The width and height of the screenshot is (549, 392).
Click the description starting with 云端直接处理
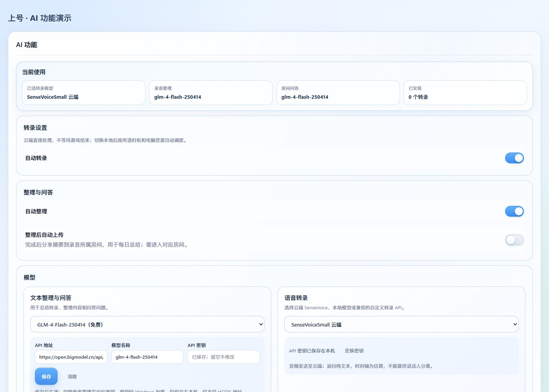coord(106,140)
